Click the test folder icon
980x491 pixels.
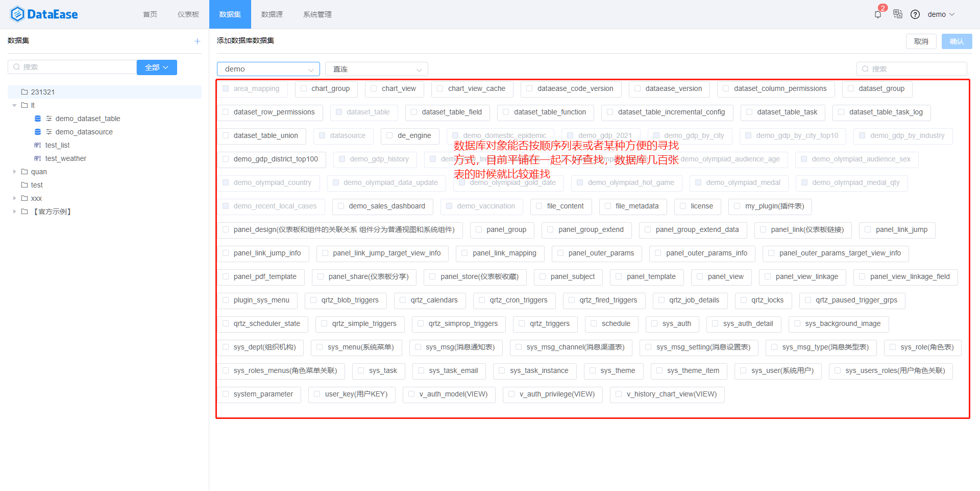(x=24, y=185)
